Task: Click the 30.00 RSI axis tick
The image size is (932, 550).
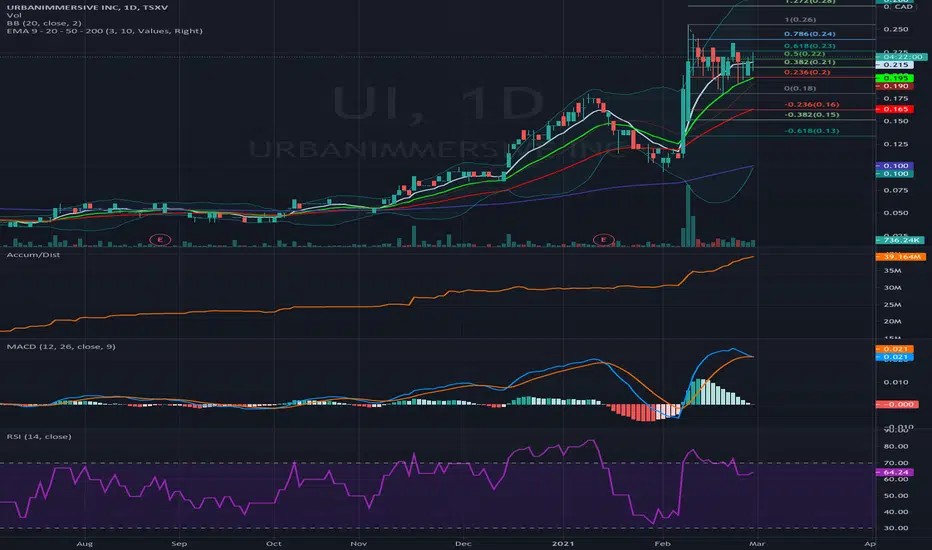Action: tap(896, 528)
